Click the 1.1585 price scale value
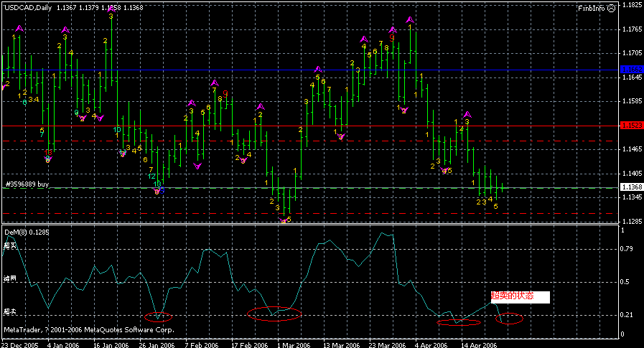Image resolution: width=644 pixels, height=348 pixels. click(x=632, y=101)
